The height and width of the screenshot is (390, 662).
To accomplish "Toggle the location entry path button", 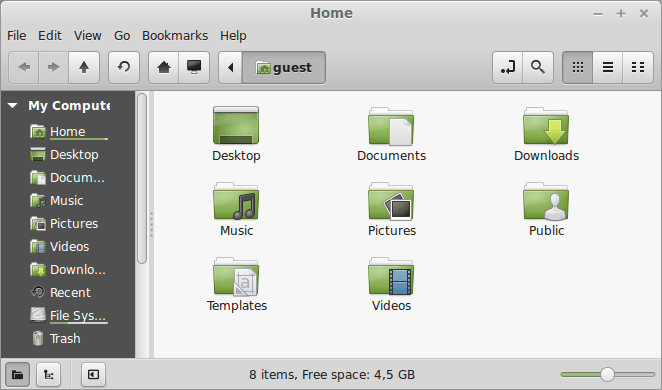I will (507, 68).
